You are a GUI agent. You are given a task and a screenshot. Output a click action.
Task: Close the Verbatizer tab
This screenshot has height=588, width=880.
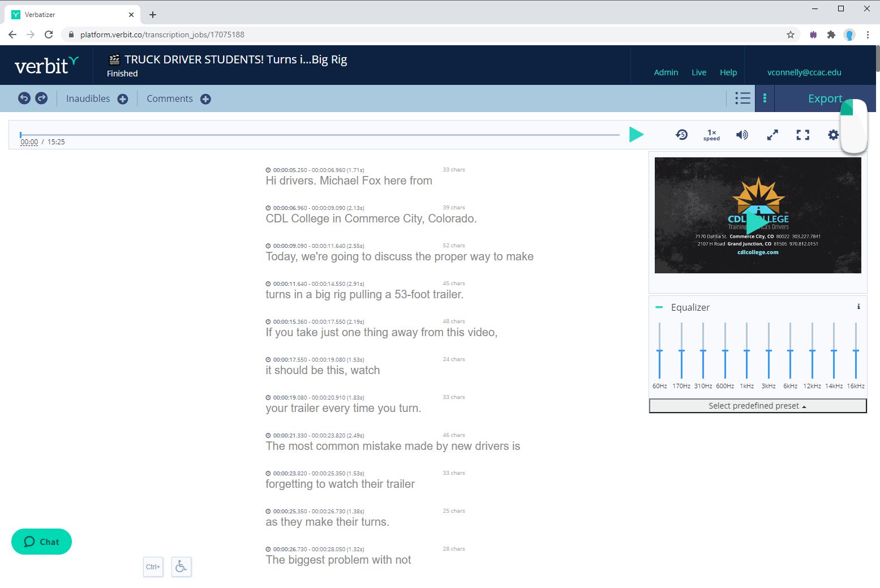click(x=131, y=15)
